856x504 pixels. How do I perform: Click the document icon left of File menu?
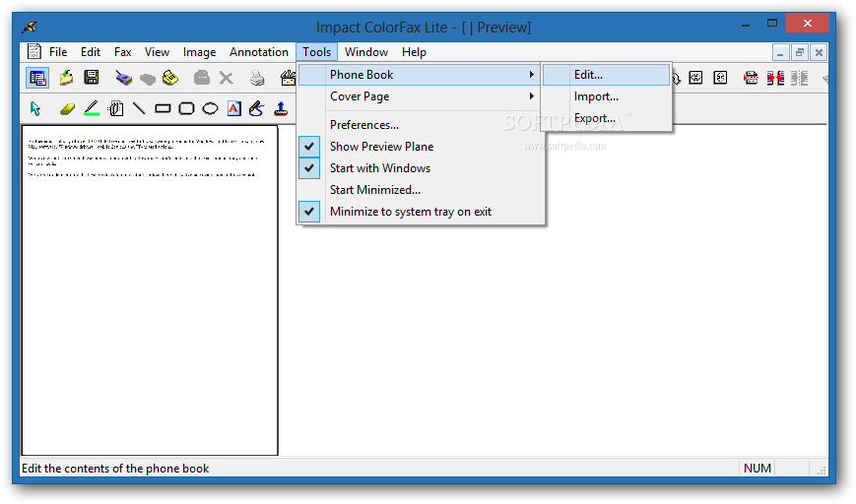click(34, 51)
